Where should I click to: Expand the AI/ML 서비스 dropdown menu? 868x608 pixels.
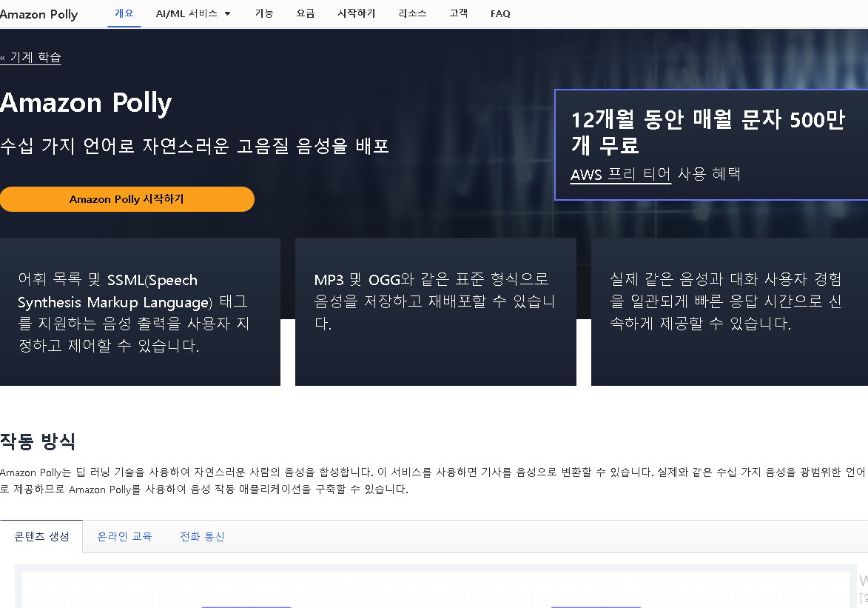point(192,13)
